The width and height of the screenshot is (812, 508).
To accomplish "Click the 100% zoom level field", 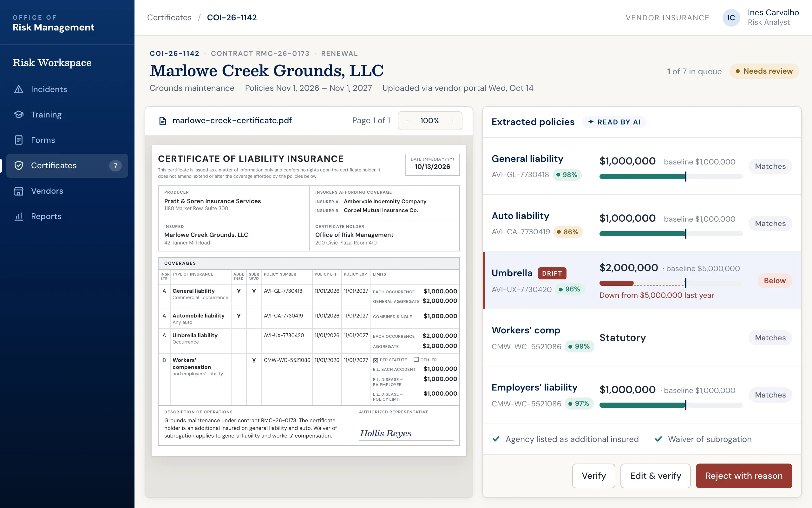I will [430, 121].
